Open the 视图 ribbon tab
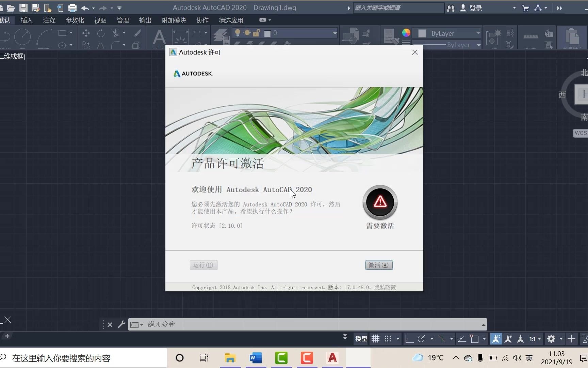The image size is (588, 368). point(100,20)
